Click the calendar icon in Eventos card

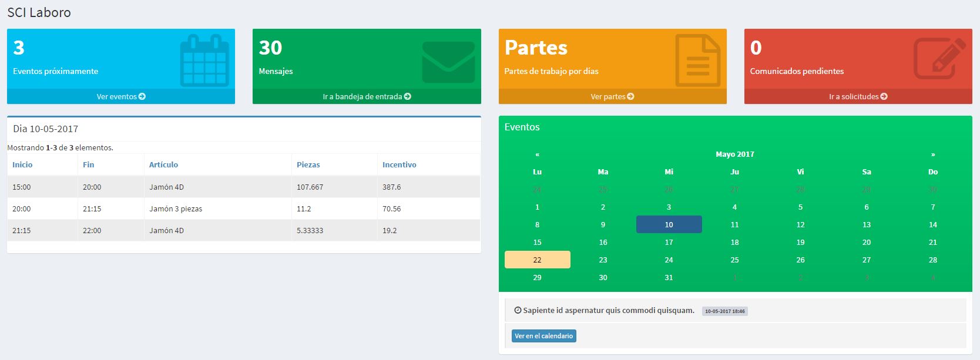tap(203, 60)
